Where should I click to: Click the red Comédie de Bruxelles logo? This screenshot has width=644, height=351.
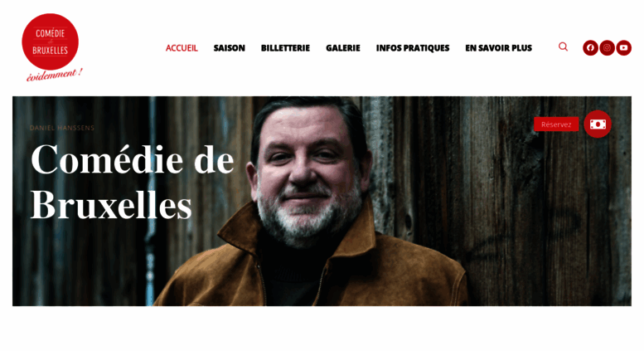tap(50, 41)
